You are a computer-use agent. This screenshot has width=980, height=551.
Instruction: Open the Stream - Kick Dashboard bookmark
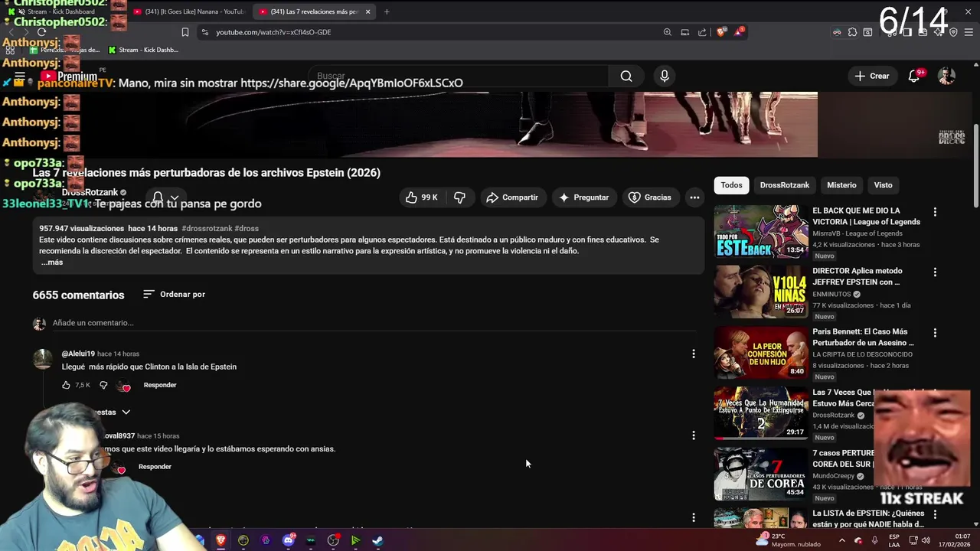(x=143, y=50)
